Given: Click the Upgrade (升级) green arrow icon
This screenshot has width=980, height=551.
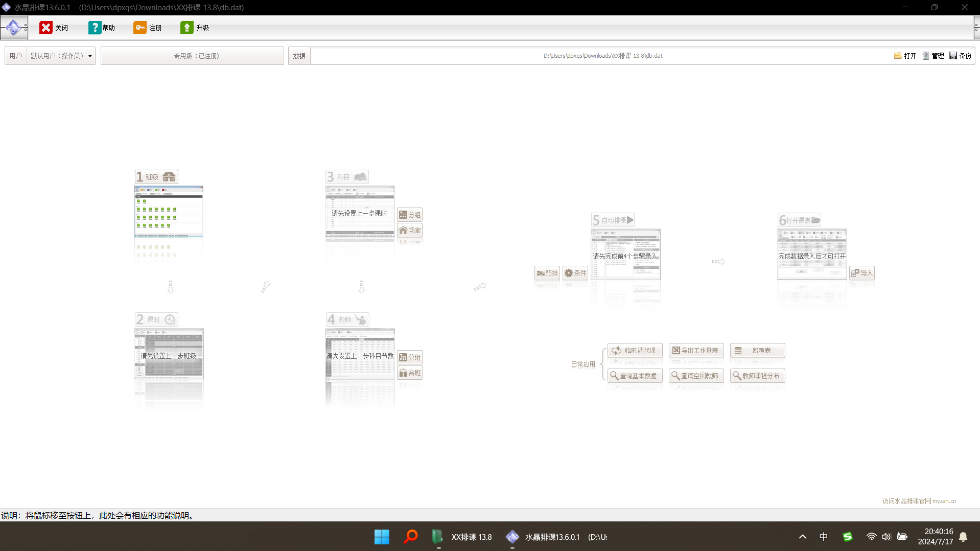Looking at the screenshot, I should [187, 28].
